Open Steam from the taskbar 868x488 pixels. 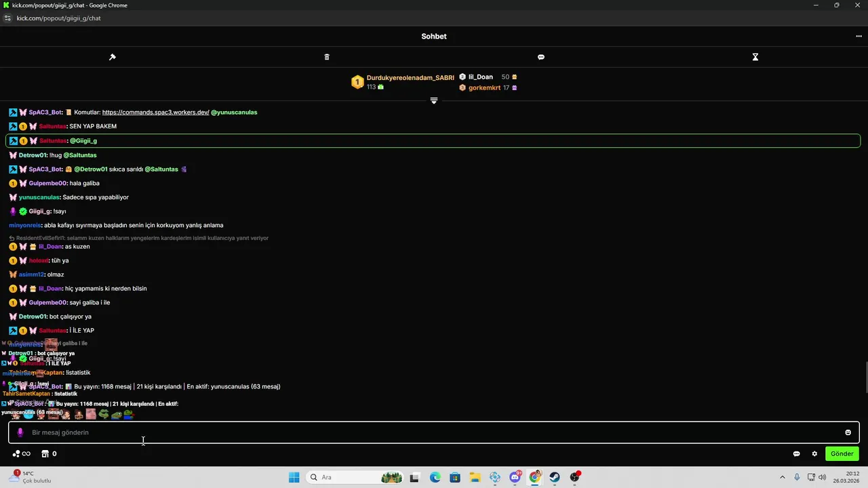pyautogui.click(x=555, y=477)
